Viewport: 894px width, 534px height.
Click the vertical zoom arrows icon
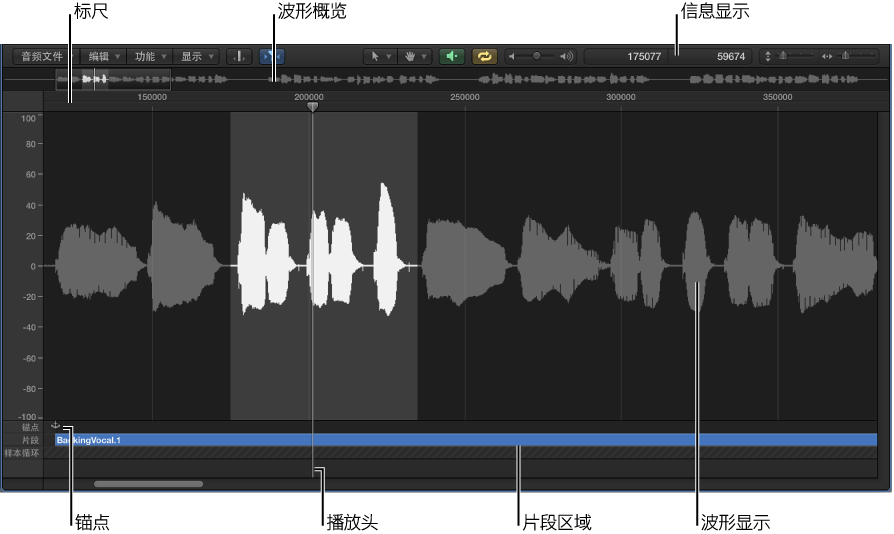click(x=768, y=56)
